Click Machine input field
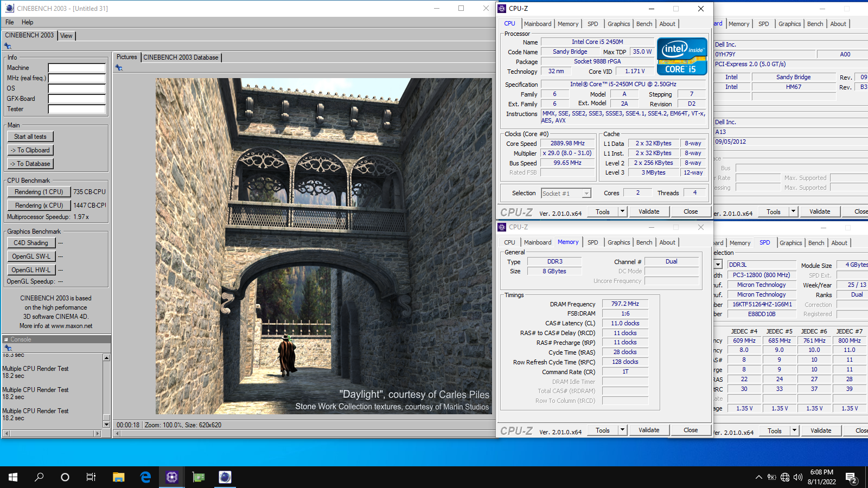Image resolution: width=868 pixels, height=488 pixels. pyautogui.click(x=77, y=68)
